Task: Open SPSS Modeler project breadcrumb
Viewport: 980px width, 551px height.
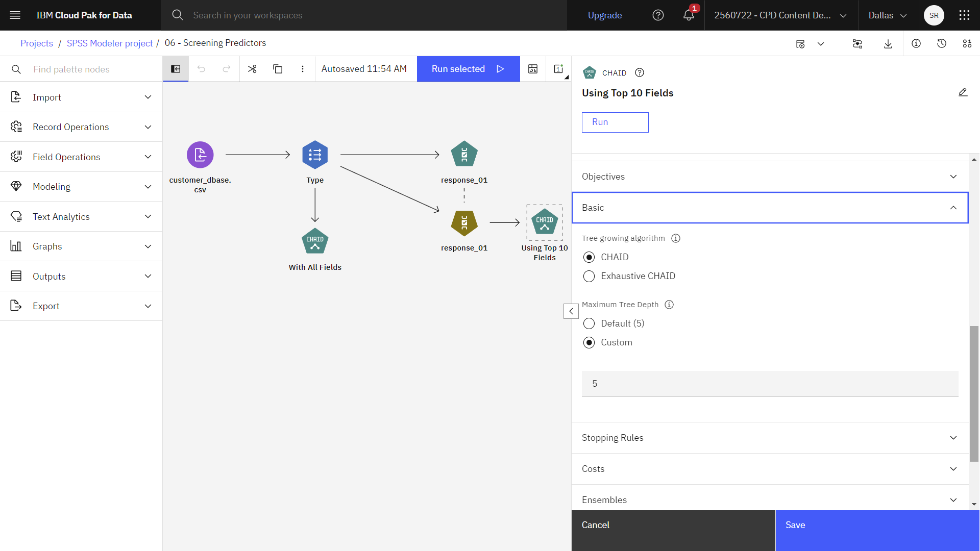Action: coord(110,43)
